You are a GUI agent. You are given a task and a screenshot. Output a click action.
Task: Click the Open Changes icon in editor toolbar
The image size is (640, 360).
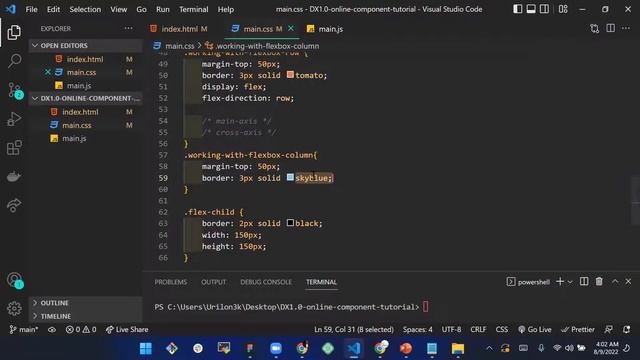(595, 29)
